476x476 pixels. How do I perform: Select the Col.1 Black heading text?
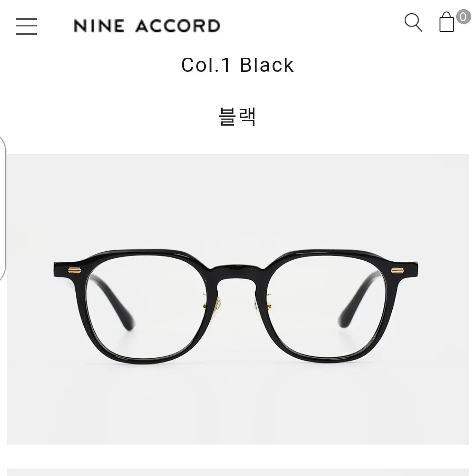[238, 65]
